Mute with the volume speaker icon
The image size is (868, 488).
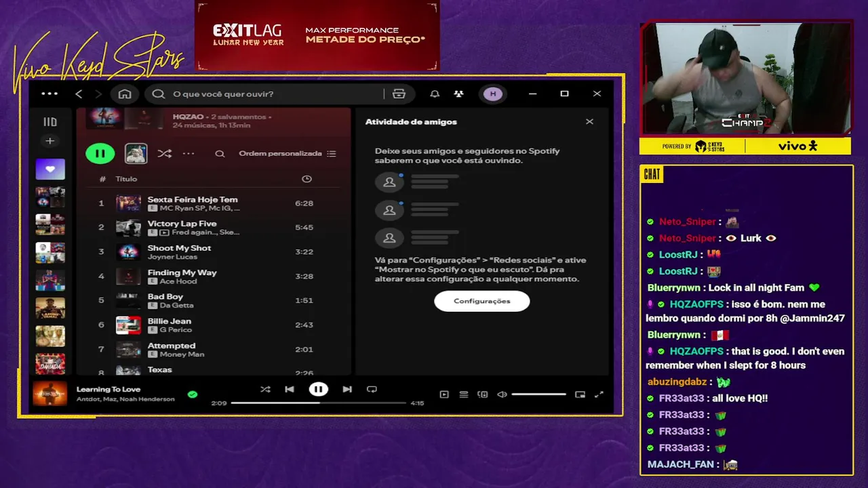(502, 394)
